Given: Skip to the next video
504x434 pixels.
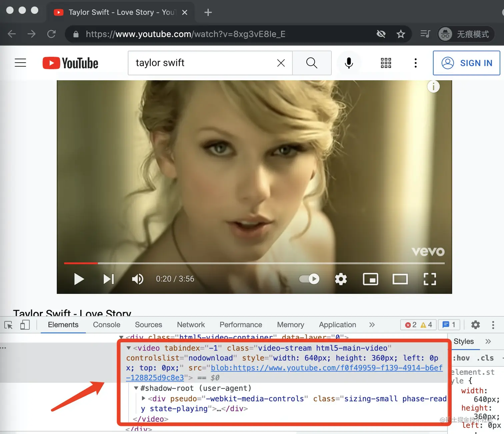Looking at the screenshot, I should pyautogui.click(x=109, y=279).
